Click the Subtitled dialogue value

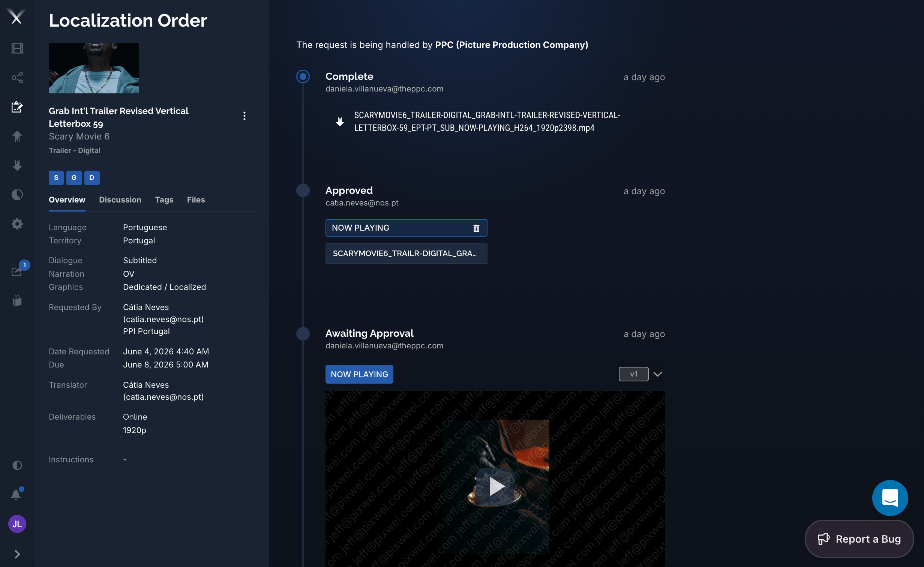click(140, 261)
